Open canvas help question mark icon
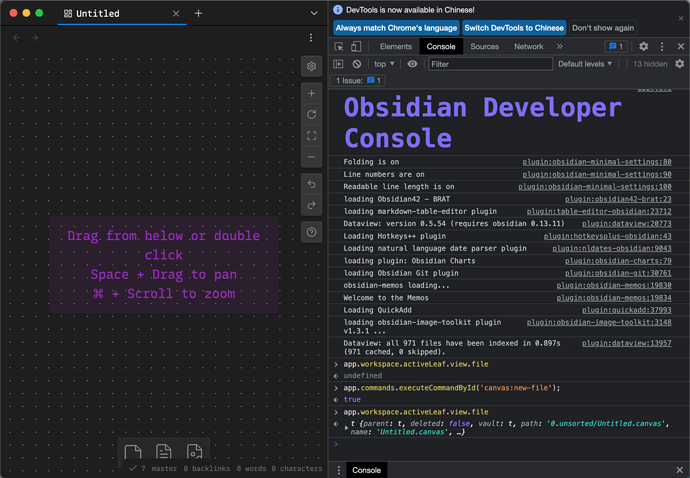Screen dimensions: 690x478 [312, 232]
